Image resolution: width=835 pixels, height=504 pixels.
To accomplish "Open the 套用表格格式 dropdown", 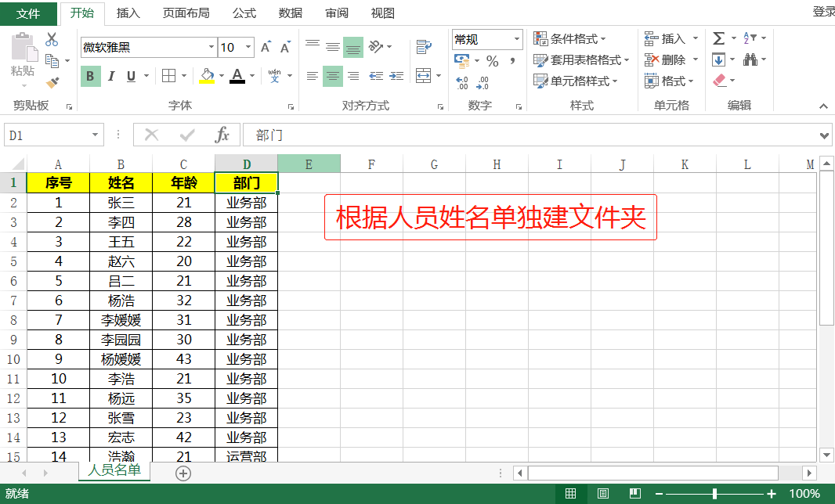I will click(581, 59).
